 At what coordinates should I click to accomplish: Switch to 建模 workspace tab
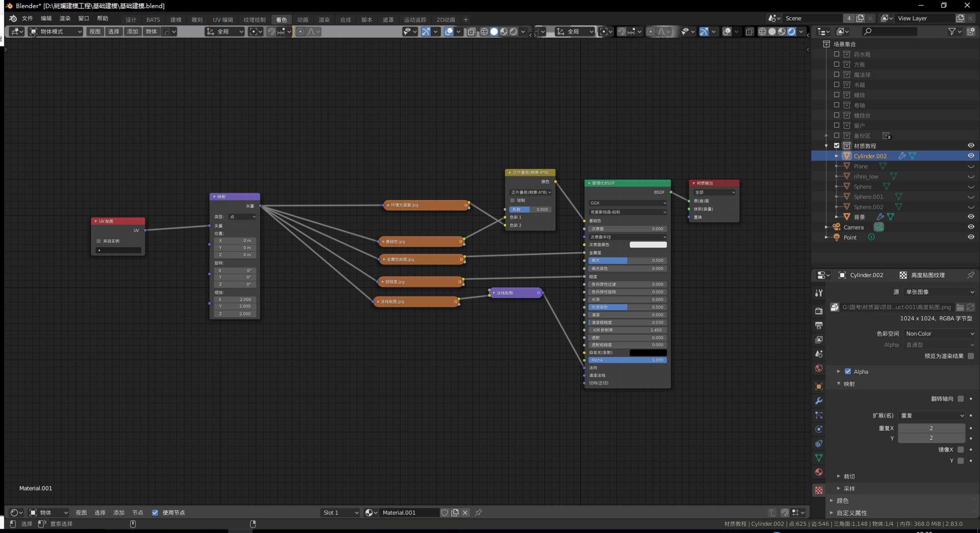[x=176, y=20]
